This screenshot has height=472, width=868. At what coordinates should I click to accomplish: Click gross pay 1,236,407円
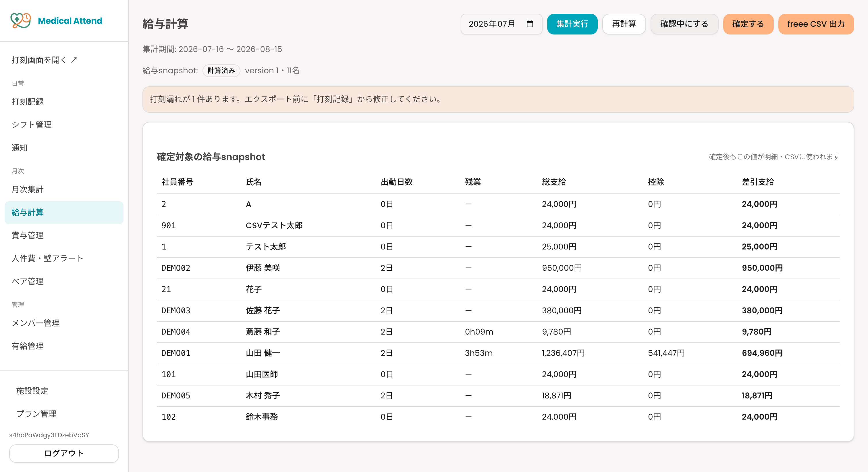coord(563,353)
